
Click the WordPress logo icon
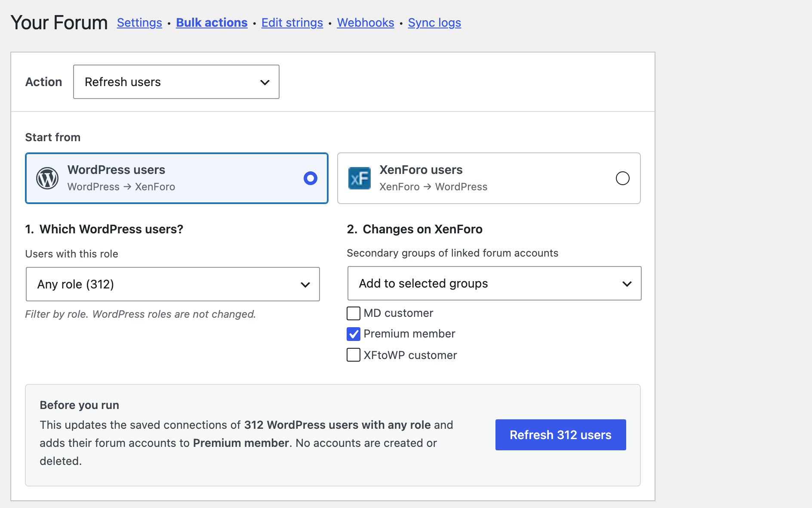tap(47, 178)
